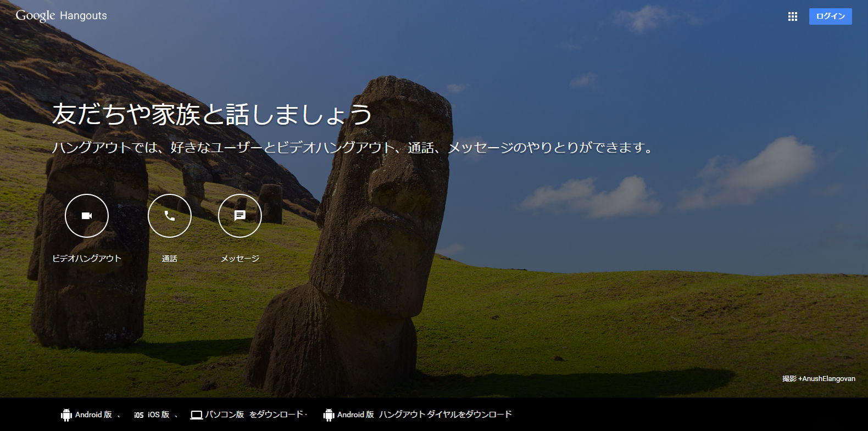Image resolution: width=868 pixels, height=431 pixels.
Task: Click the iOS 版 download link
Action: [158, 415]
